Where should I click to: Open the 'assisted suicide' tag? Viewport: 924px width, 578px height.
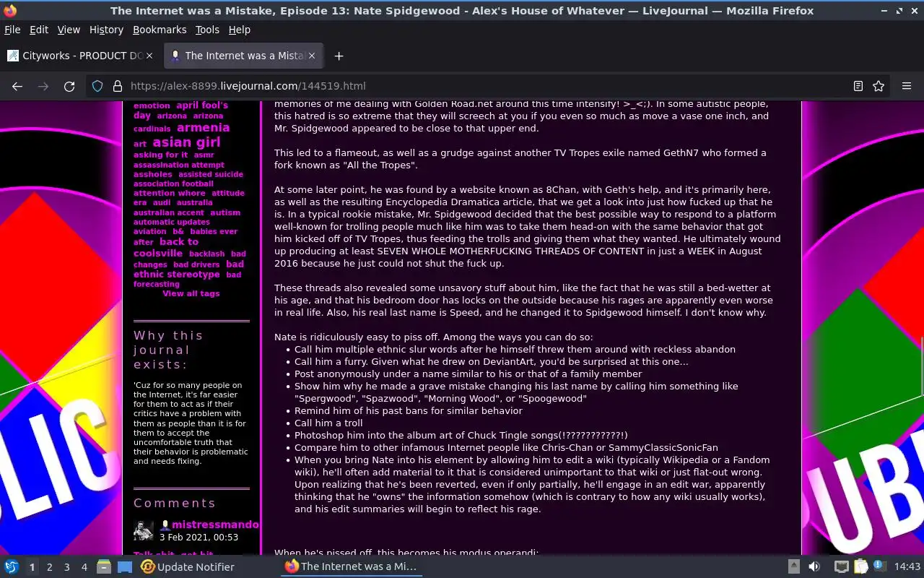click(211, 174)
